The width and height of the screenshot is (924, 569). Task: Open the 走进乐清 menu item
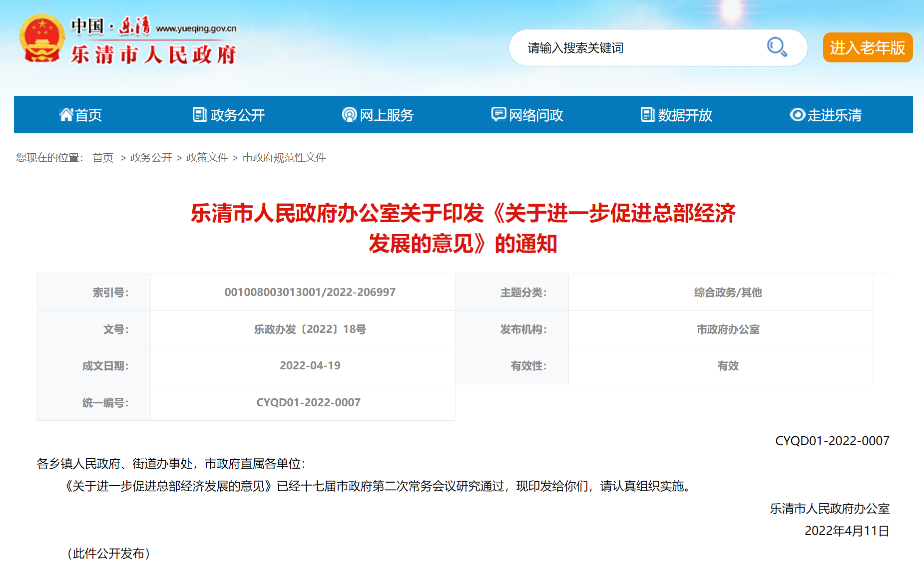tap(835, 115)
